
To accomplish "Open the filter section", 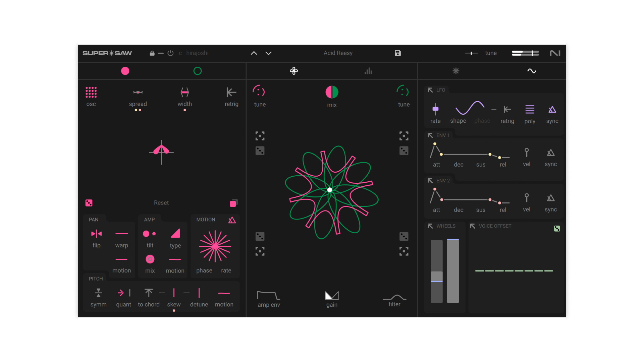I will pyautogui.click(x=394, y=297).
